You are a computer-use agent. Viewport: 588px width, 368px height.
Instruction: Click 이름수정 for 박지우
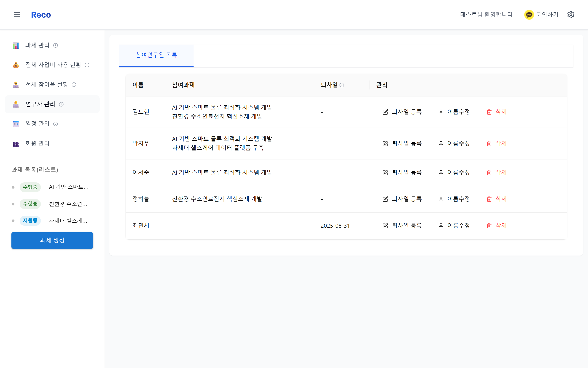click(x=454, y=143)
